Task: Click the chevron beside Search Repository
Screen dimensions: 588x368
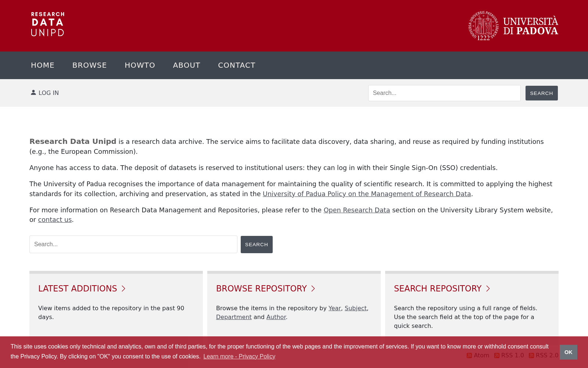Action: click(488, 289)
